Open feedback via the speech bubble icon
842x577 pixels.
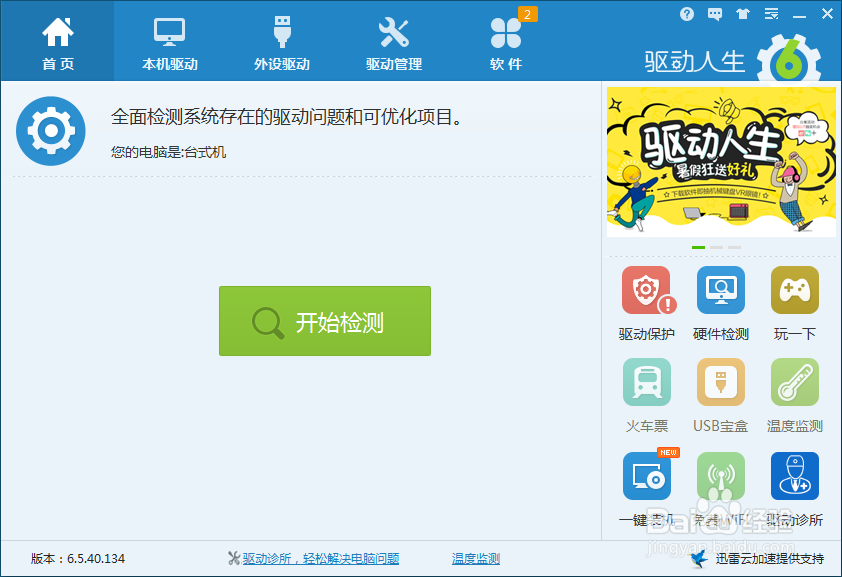[714, 14]
